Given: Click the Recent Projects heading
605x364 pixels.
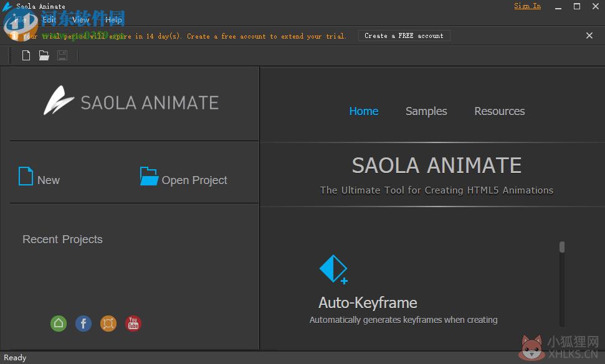Looking at the screenshot, I should pyautogui.click(x=62, y=240).
